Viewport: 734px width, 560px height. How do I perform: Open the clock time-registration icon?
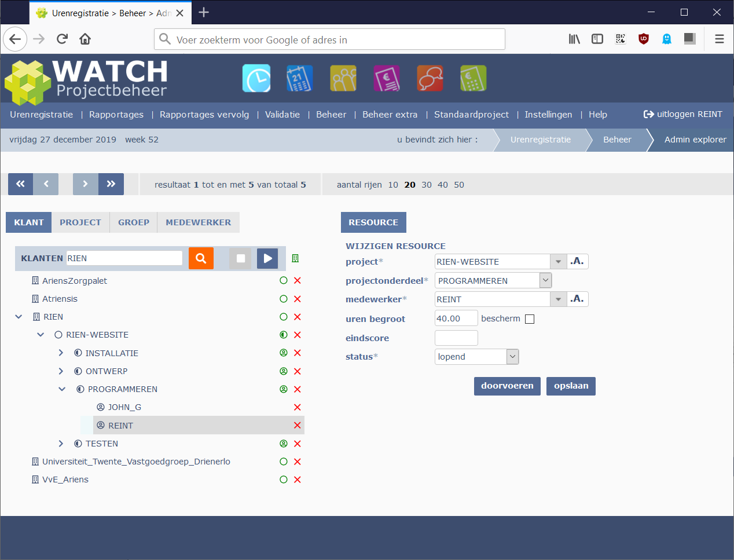click(256, 78)
